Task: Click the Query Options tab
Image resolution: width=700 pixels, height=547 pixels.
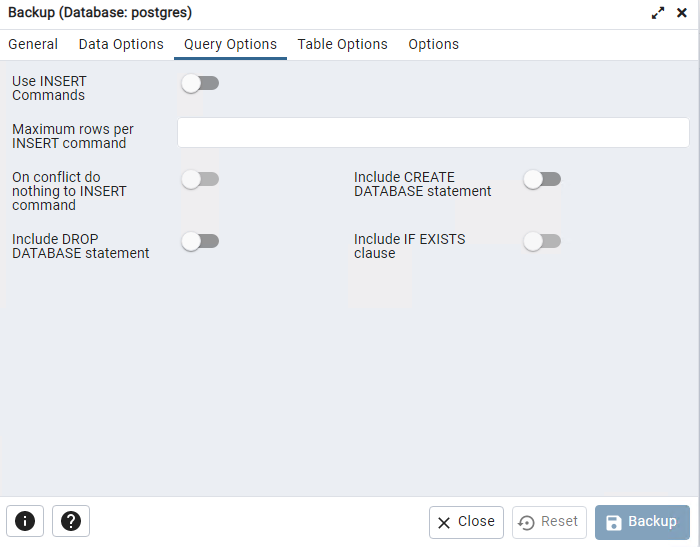Action: pyautogui.click(x=230, y=44)
